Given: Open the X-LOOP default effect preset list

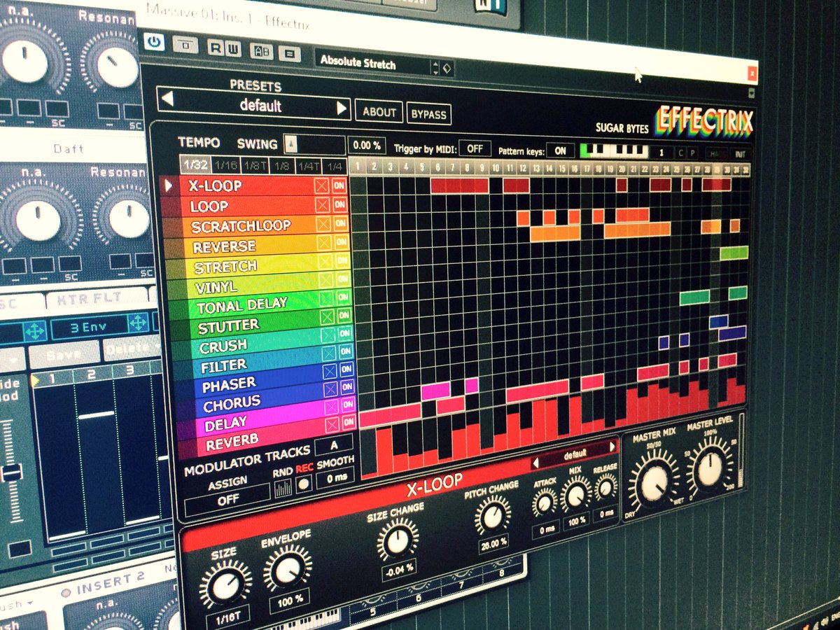Looking at the screenshot, I should (575, 454).
